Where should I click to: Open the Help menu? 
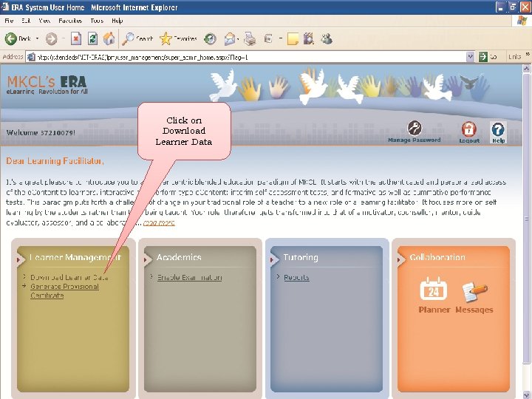(117, 21)
